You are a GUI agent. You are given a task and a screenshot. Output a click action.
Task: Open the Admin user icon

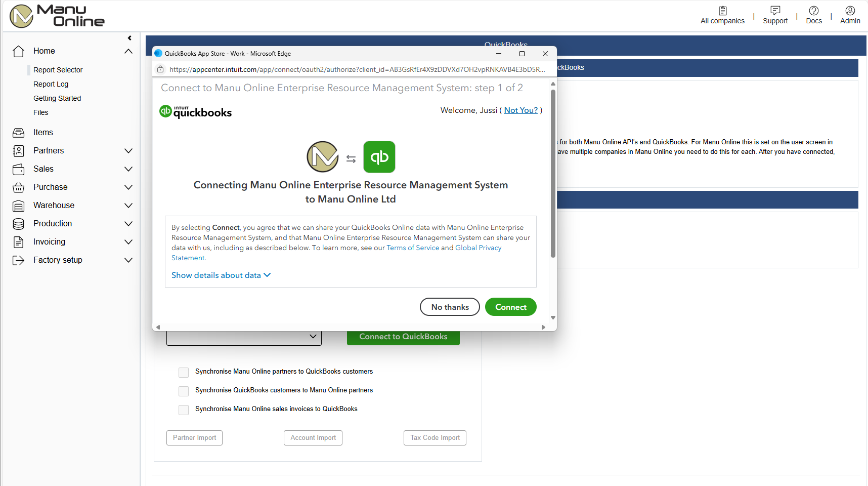(850, 11)
